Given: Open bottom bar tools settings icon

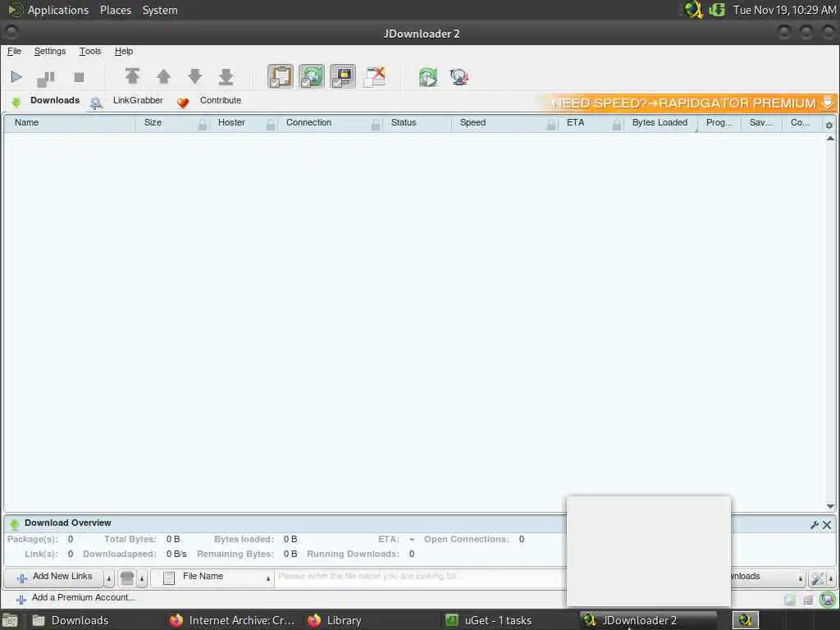Looking at the screenshot, I should tap(818, 578).
